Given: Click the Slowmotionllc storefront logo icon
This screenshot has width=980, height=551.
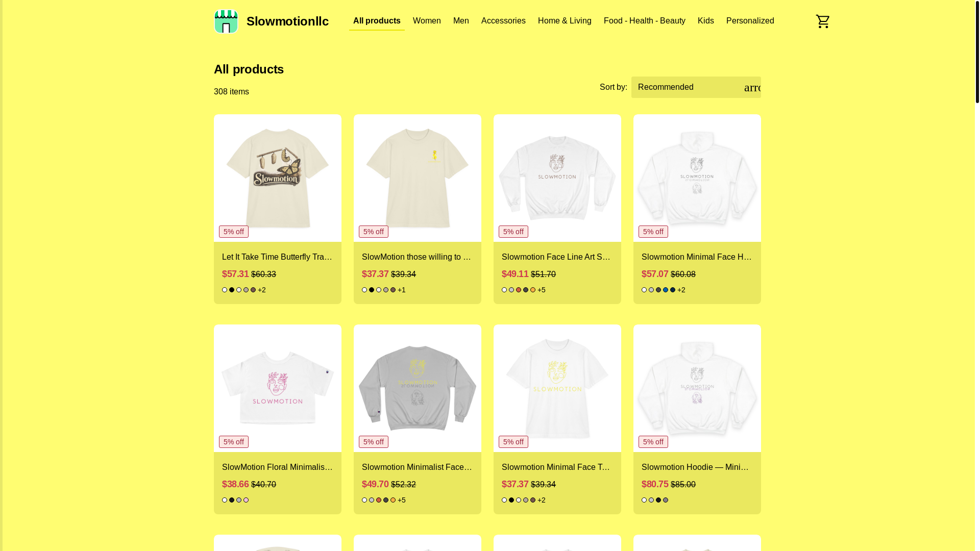Looking at the screenshot, I should (x=226, y=21).
